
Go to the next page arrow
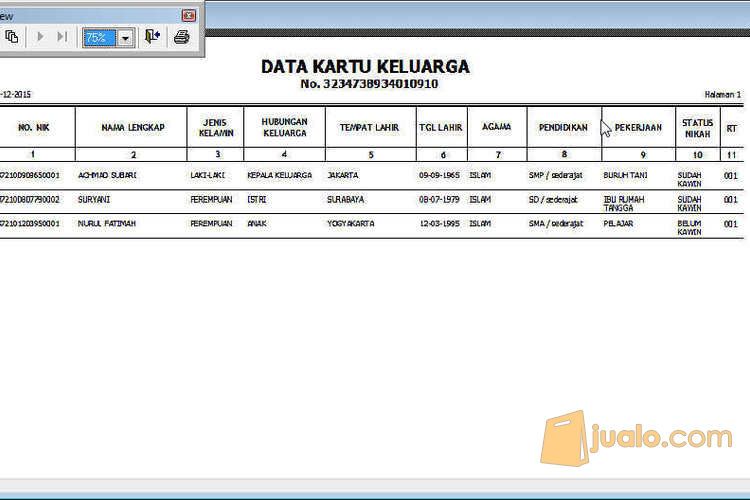41,37
